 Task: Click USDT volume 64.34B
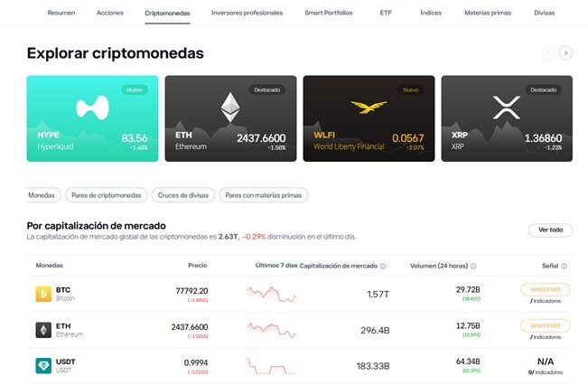point(468,362)
